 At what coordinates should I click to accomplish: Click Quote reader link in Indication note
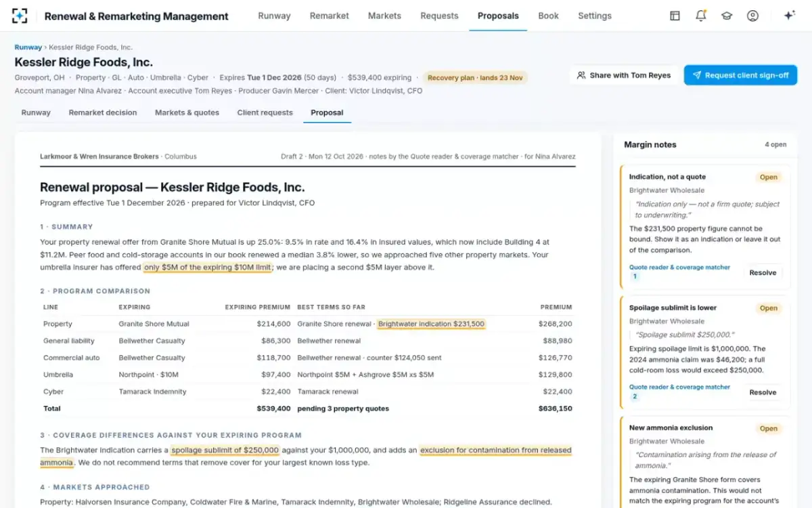tap(679, 268)
